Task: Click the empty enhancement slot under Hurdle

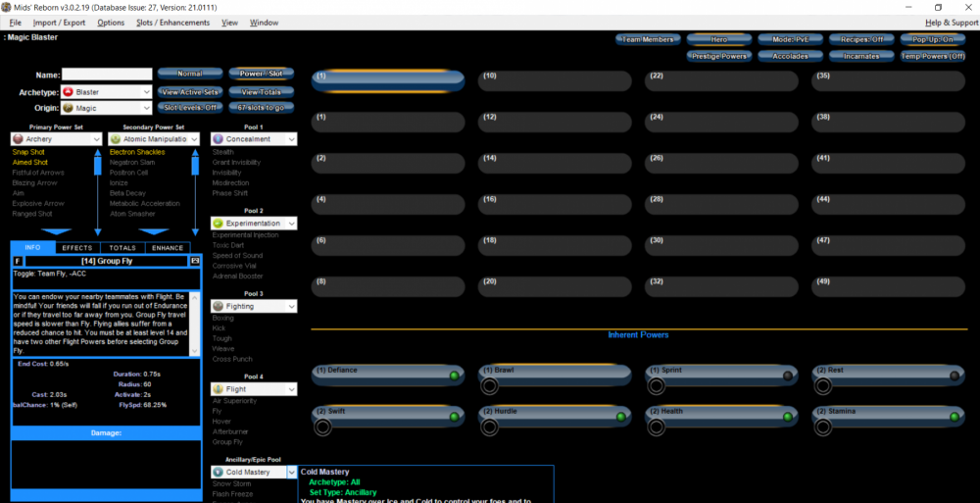Action: click(489, 428)
